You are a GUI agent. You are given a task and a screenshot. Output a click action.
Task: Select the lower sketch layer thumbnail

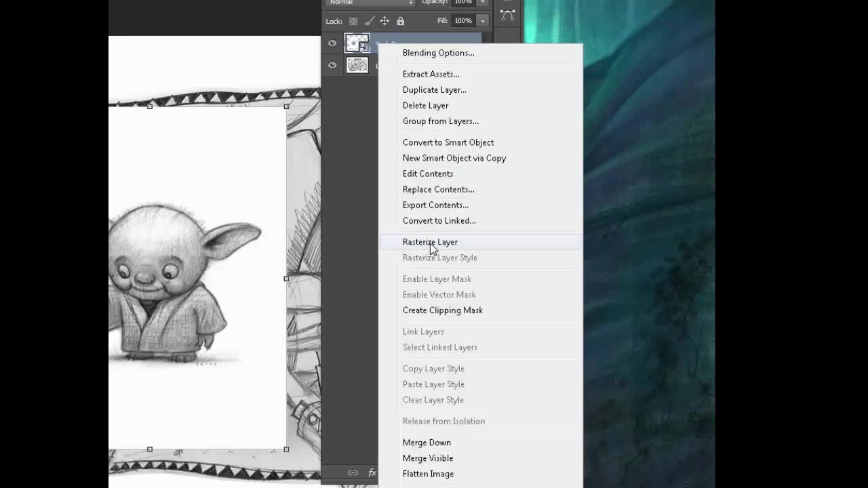click(357, 65)
